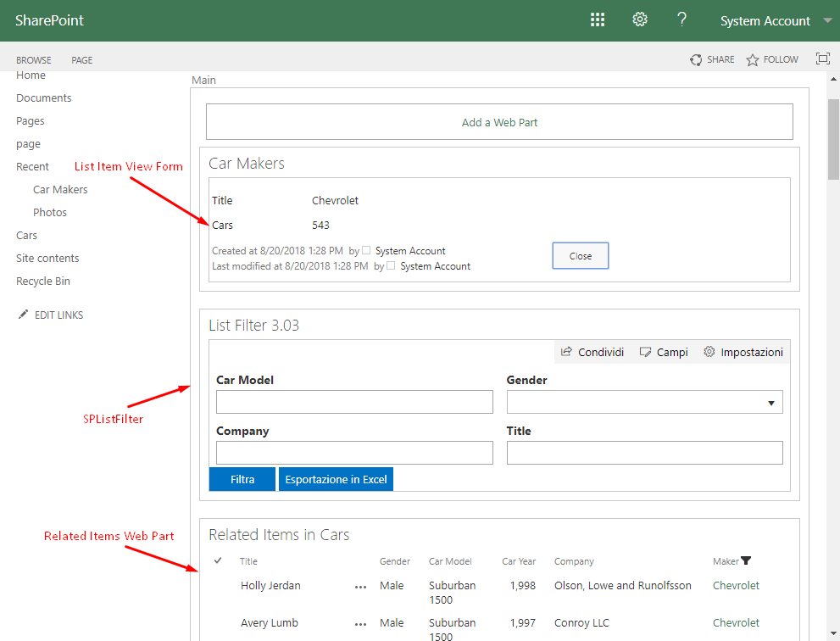Click the Holly Jerdan title cell
Screen dimensions: 840x641
coord(270,586)
